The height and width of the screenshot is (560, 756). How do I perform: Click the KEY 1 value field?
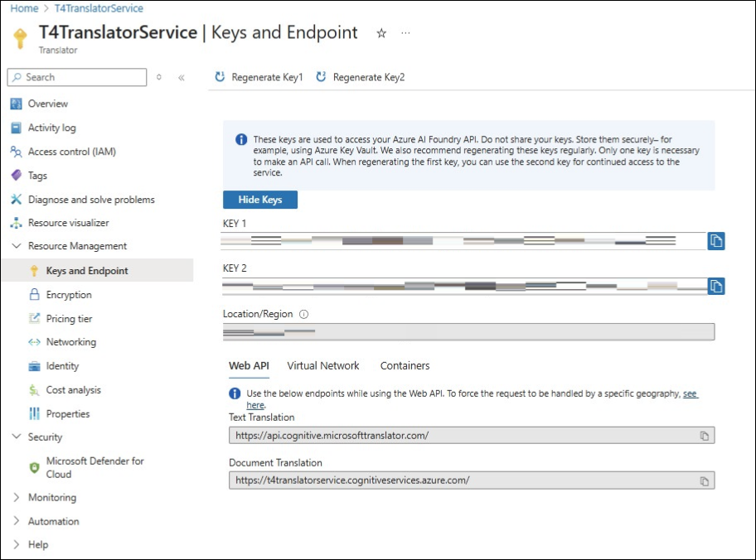tap(463, 241)
